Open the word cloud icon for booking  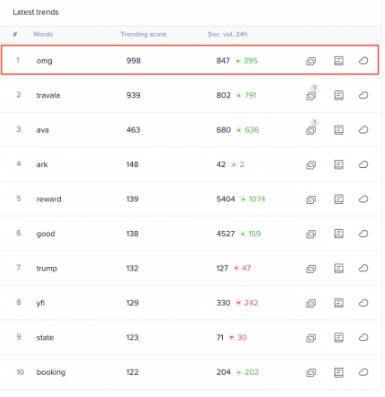(x=363, y=372)
